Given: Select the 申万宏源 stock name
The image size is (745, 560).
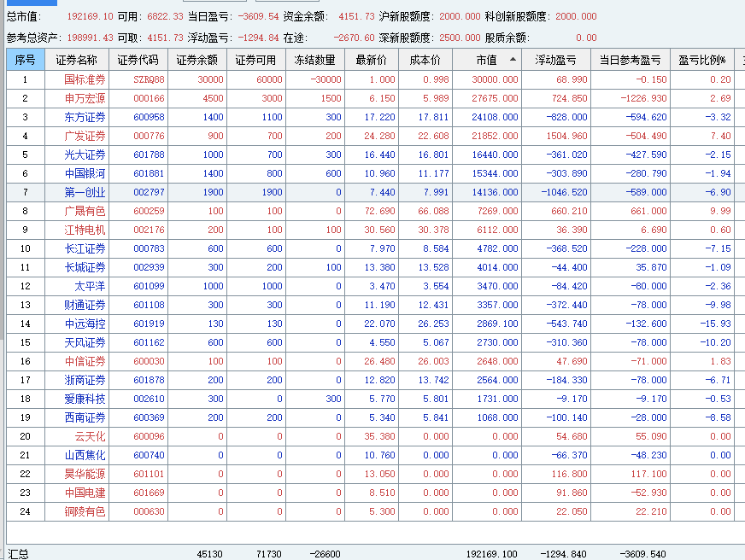Looking at the screenshot, I should (x=85, y=98).
